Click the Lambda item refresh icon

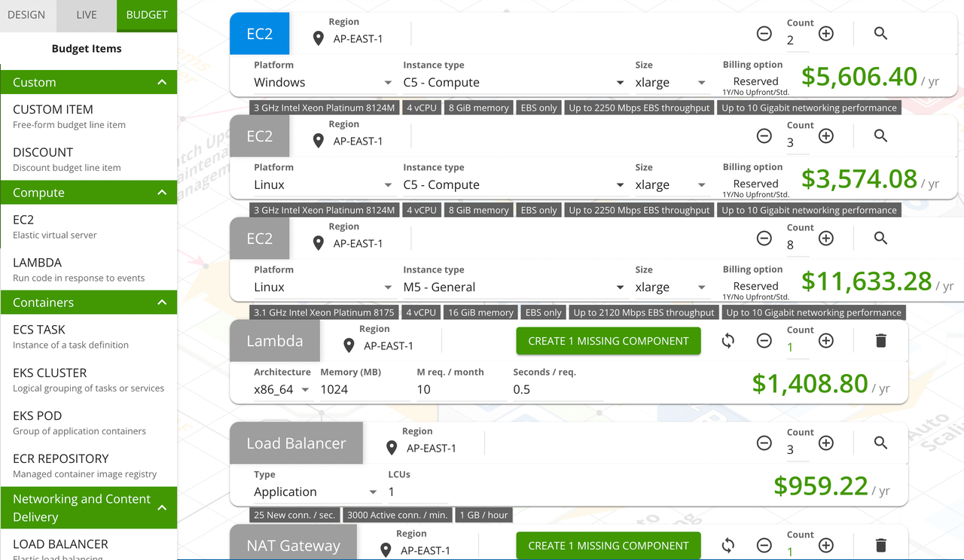728,340
